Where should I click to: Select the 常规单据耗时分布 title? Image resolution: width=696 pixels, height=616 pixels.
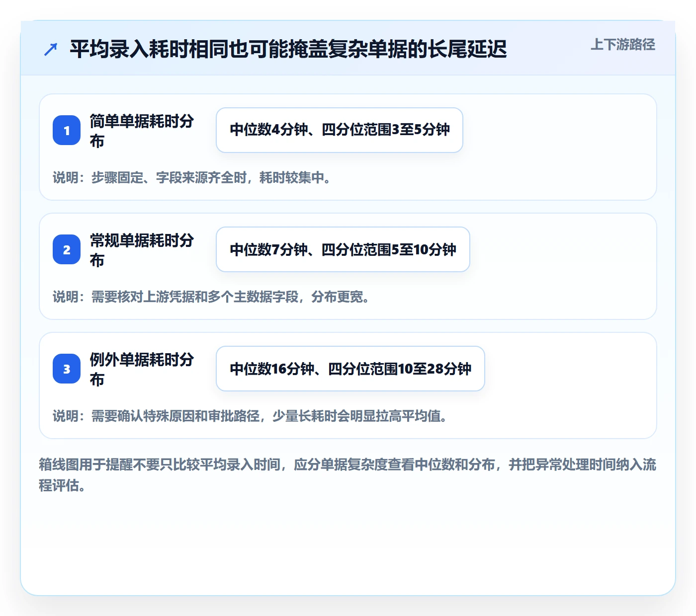click(142, 250)
